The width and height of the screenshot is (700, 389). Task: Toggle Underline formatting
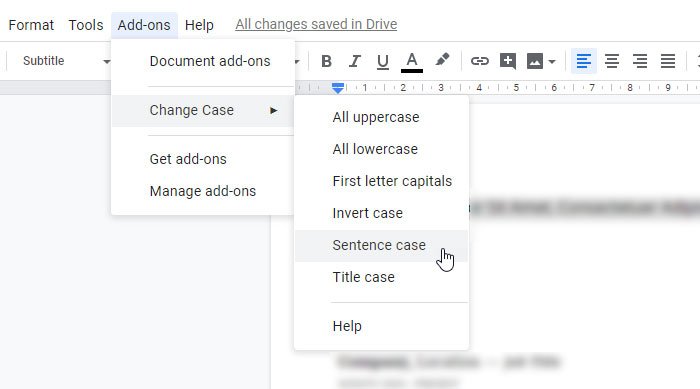tap(383, 61)
